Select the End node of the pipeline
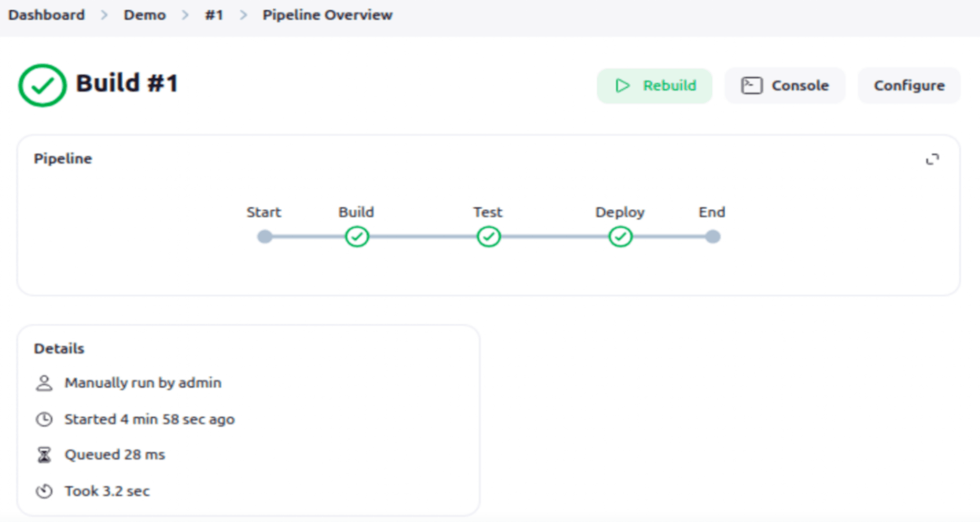This screenshot has width=980, height=522. coord(712,236)
